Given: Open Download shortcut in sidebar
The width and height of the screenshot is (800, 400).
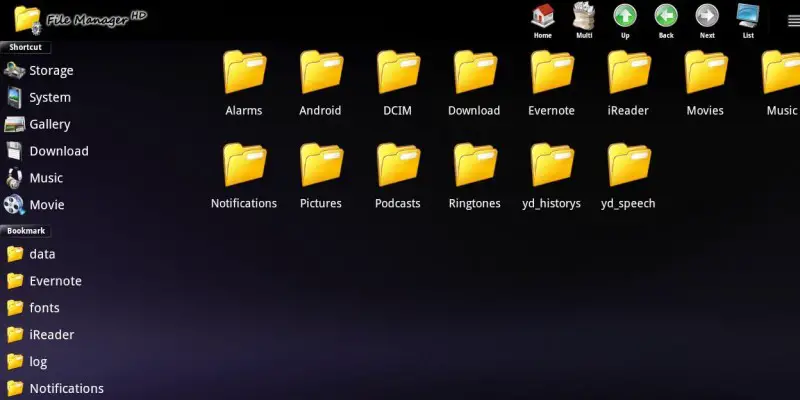Looking at the screenshot, I should coord(47,151).
